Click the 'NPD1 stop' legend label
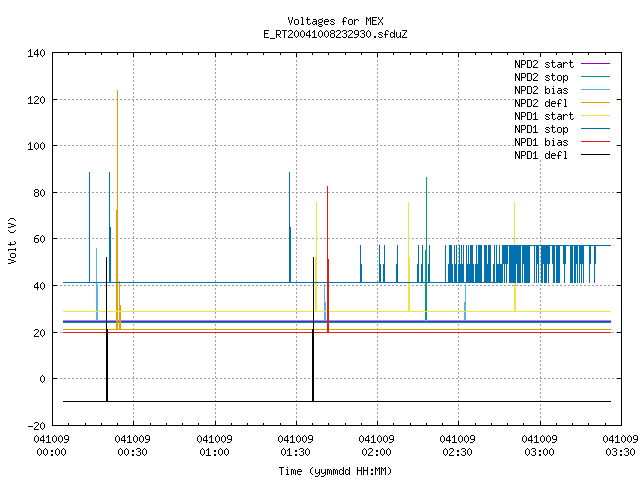 [x=541, y=129]
